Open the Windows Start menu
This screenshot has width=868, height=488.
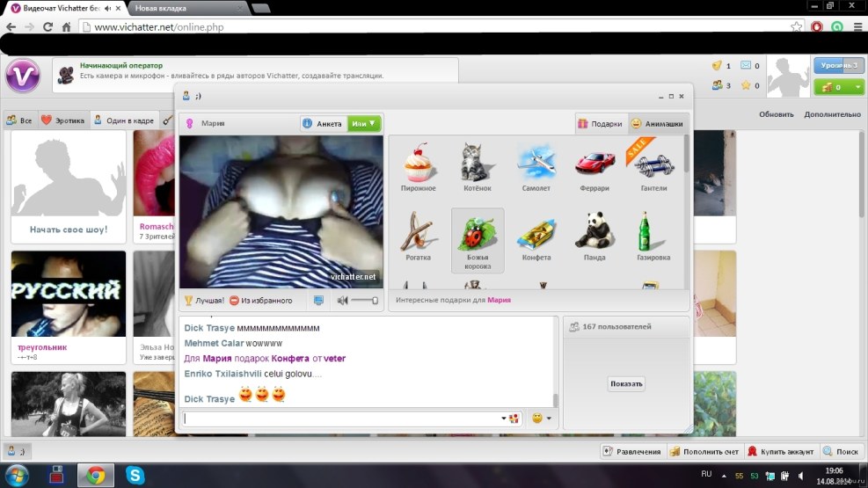point(18,476)
